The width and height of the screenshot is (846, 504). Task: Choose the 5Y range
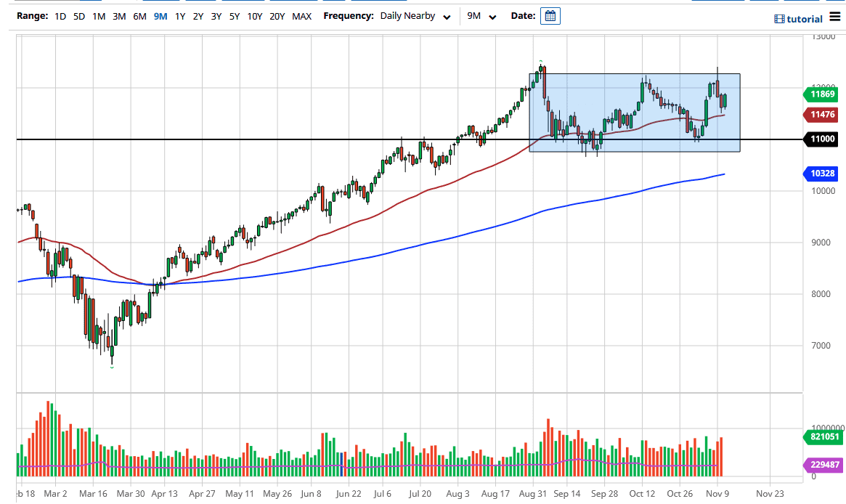[234, 15]
